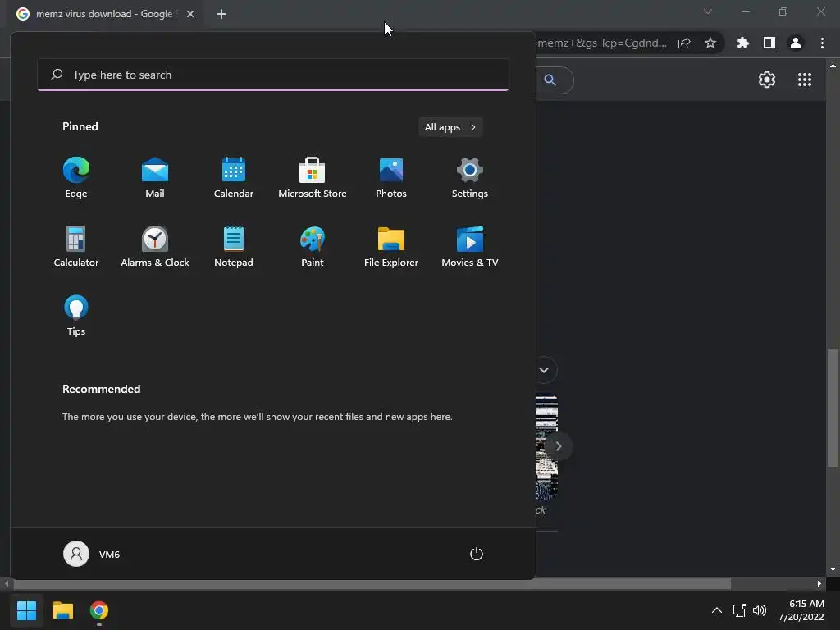Screen dimensions: 840x630
Task: Click the Google search magnifier button
Action: 550,80
